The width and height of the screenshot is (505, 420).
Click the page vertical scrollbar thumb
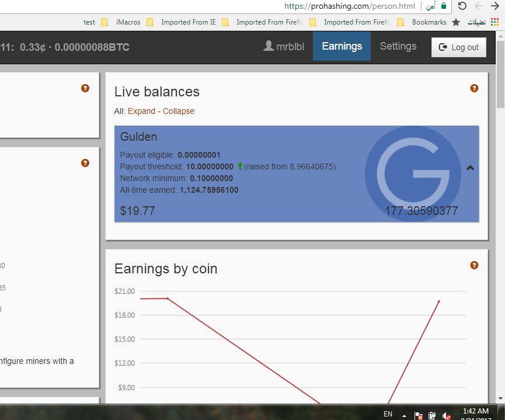500,74
